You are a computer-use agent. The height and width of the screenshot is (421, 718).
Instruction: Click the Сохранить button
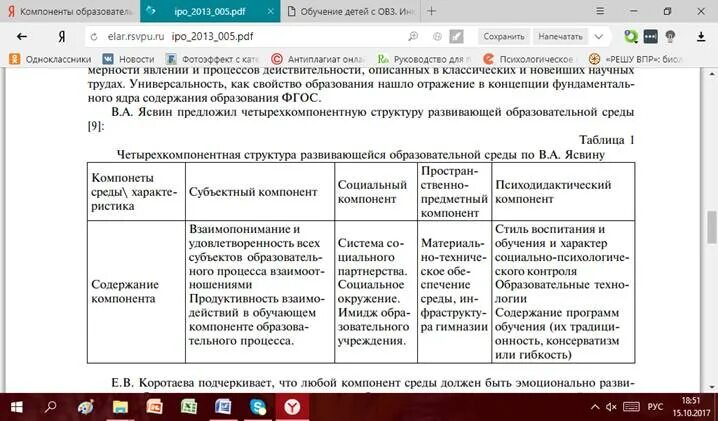(504, 37)
